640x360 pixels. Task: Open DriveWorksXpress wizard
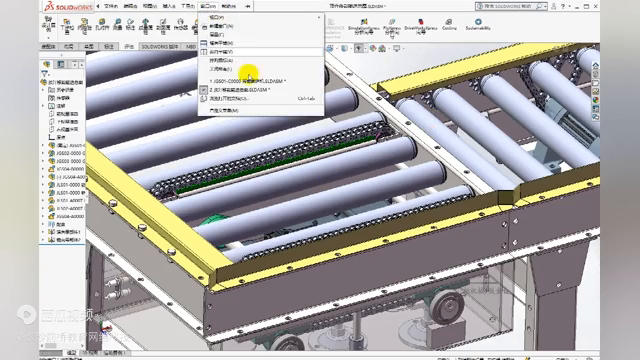[x=421, y=26]
